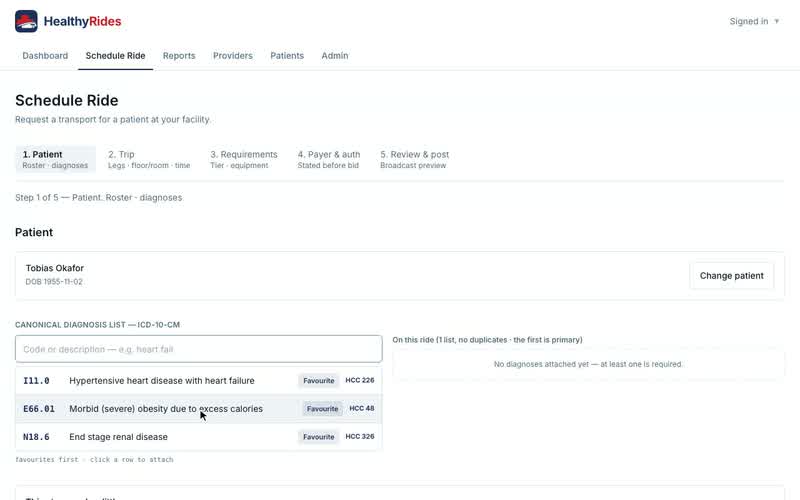The height and width of the screenshot is (500, 800).
Task: Click Favourite badge on N18.6 row
Action: pyautogui.click(x=318, y=437)
